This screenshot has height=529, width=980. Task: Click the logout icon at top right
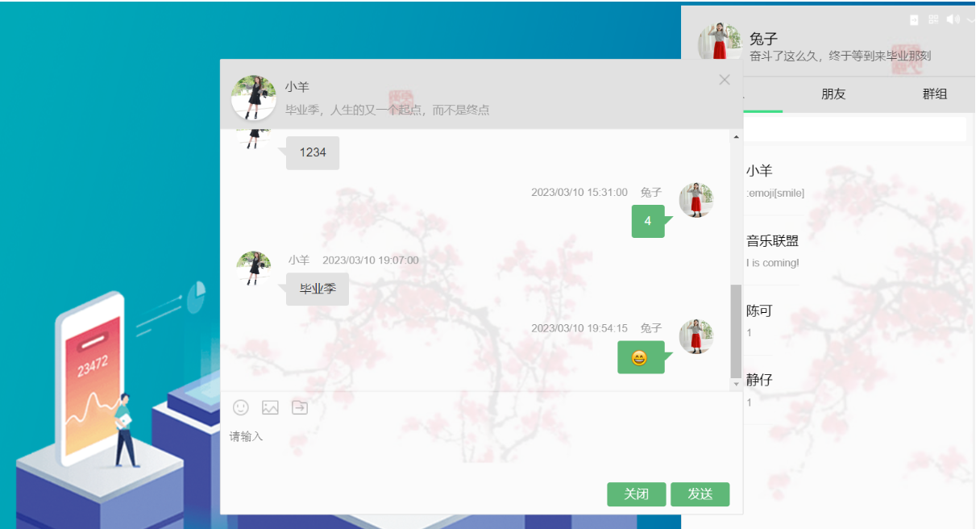[914, 19]
